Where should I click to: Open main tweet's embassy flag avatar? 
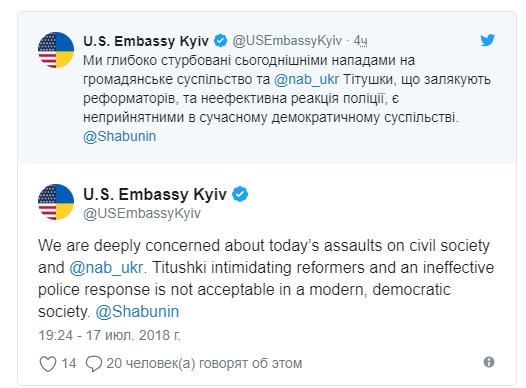(56, 202)
